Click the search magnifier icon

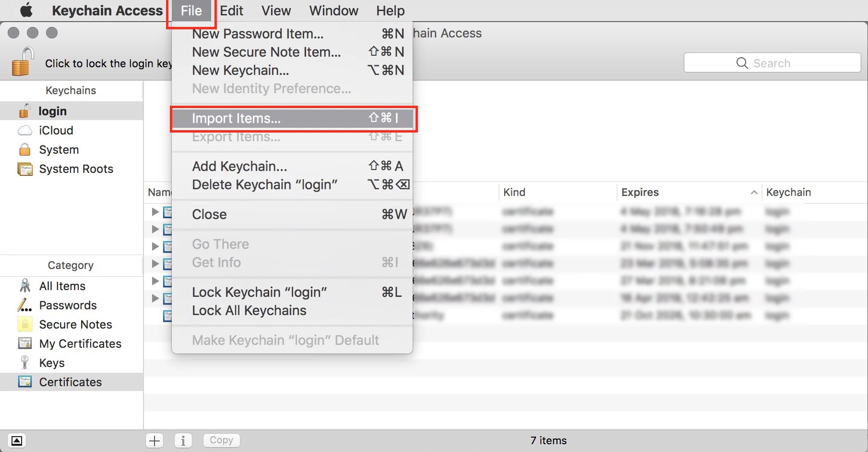[742, 63]
